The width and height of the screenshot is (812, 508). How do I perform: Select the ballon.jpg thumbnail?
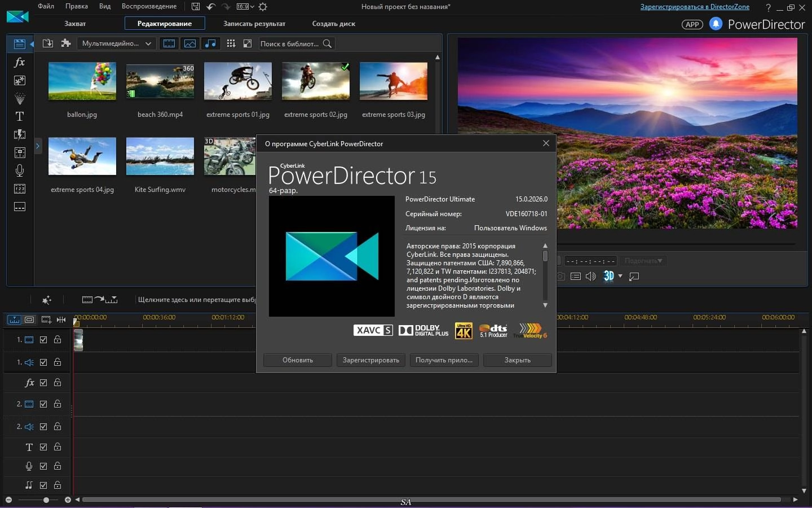82,81
